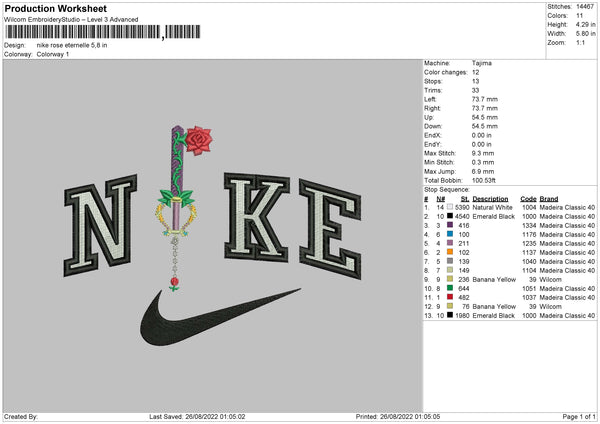Click the Max Stitch value 9.3 mm

tap(483, 153)
